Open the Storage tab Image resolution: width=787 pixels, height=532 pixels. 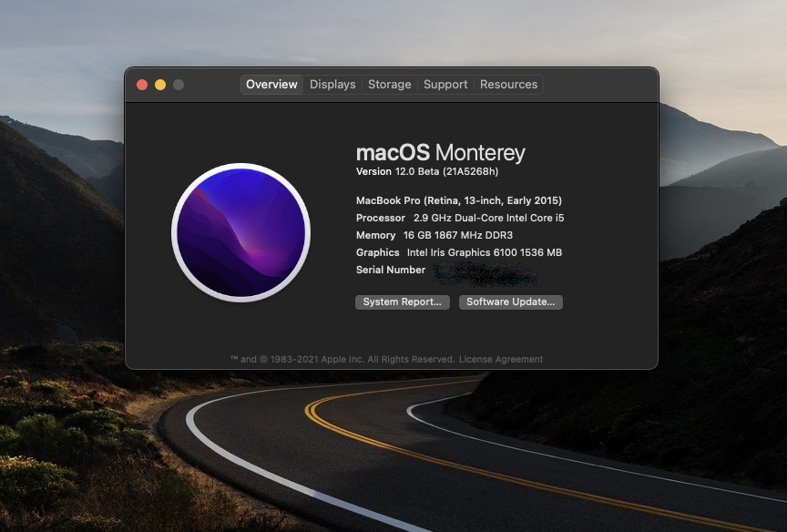[x=389, y=85]
